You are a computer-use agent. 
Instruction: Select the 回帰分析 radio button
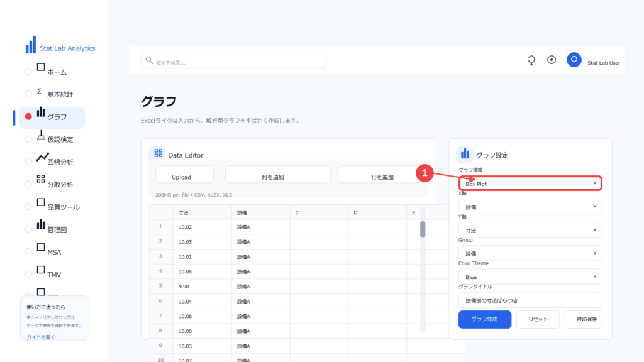coord(28,162)
